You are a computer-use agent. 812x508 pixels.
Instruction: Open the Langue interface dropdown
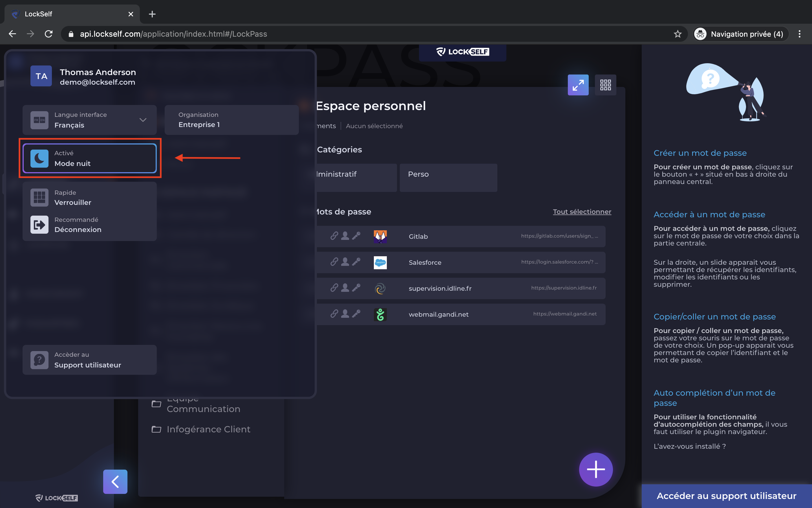tap(90, 120)
